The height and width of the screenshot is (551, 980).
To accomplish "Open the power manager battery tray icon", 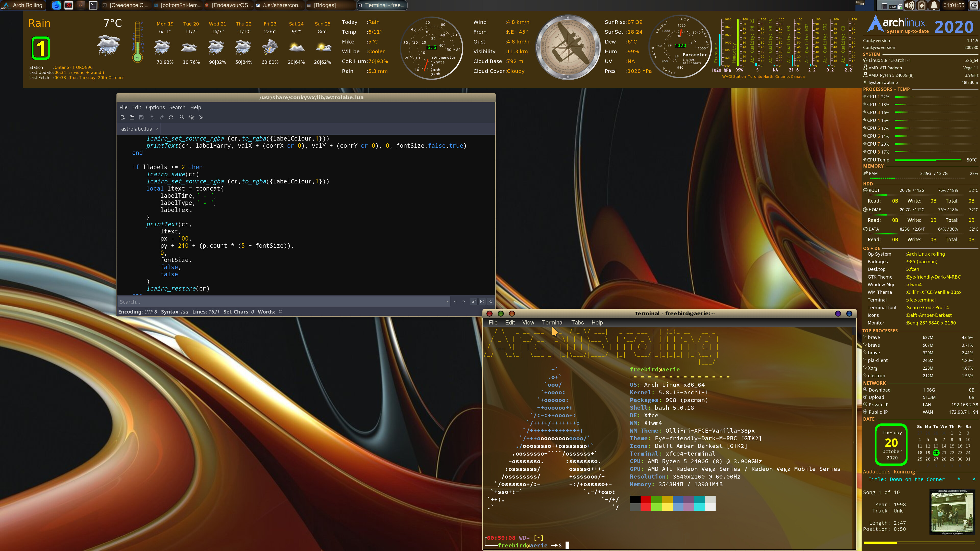I will point(921,5).
